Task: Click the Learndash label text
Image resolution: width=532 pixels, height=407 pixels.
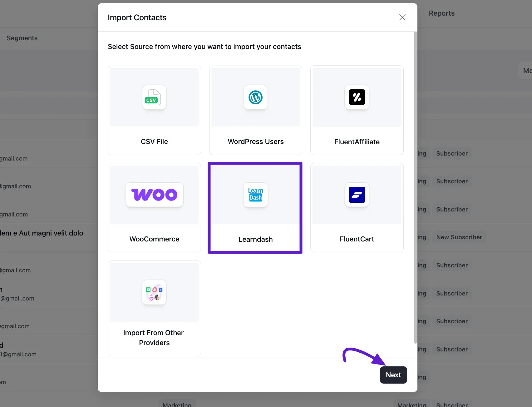Action: click(x=255, y=239)
